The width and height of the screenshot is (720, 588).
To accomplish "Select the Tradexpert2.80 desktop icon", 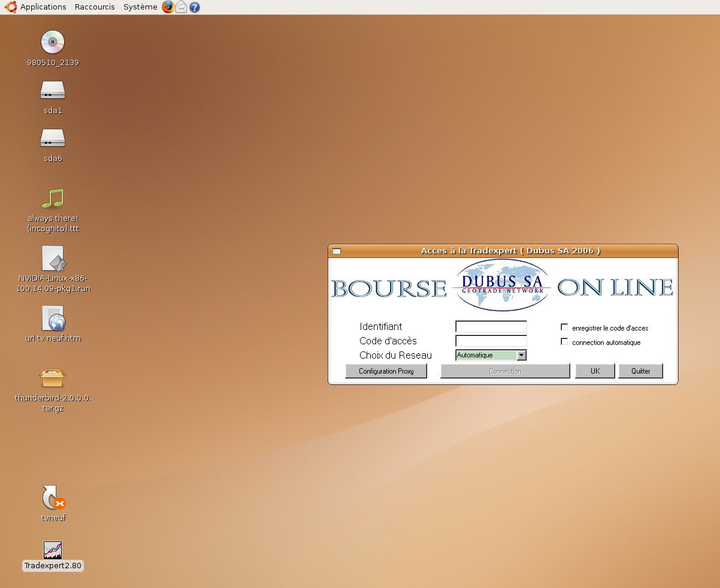I will click(53, 550).
